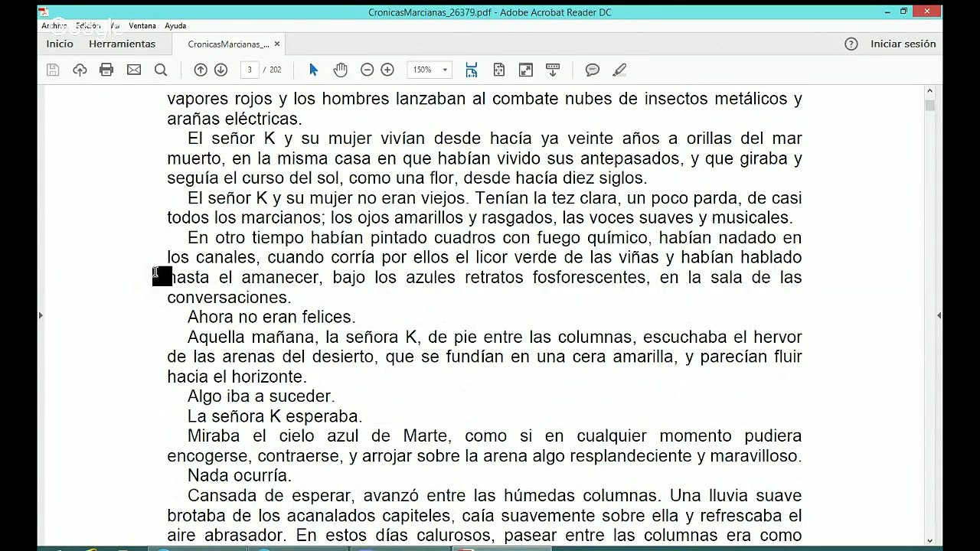The height and width of the screenshot is (551, 980).
Task: Close the CronicasMarcianas document tab
Action: (x=277, y=44)
